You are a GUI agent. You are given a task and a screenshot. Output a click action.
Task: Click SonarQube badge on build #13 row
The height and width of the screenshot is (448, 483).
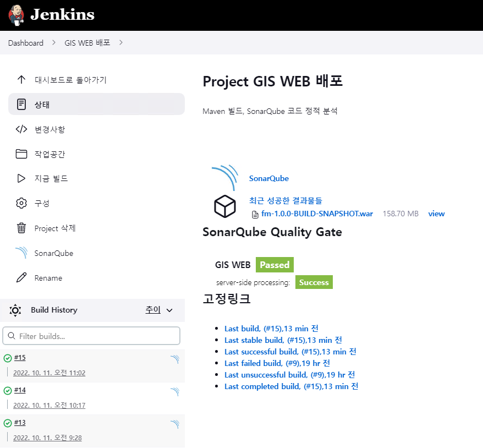click(x=175, y=424)
